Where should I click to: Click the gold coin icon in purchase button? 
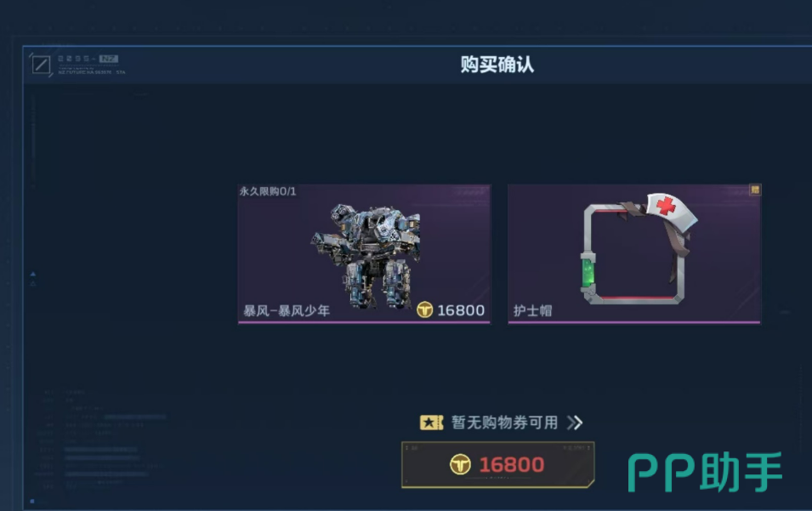pos(460,464)
